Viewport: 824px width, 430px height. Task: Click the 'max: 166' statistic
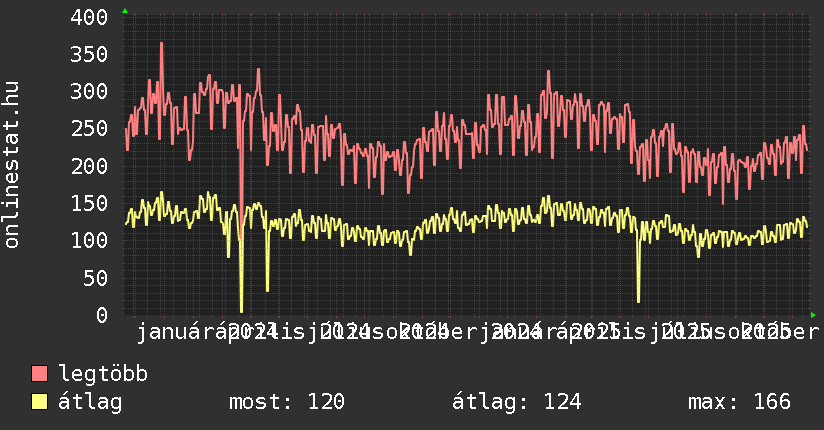pyautogui.click(x=739, y=403)
